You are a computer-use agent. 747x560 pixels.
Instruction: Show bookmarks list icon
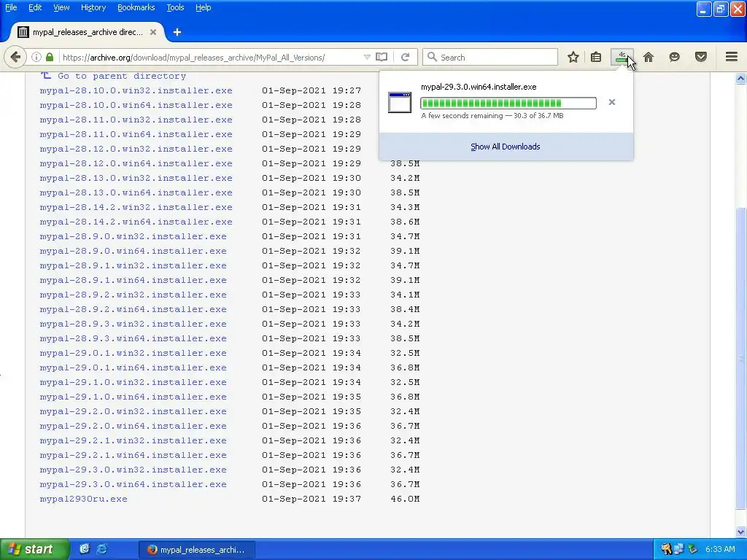596,57
